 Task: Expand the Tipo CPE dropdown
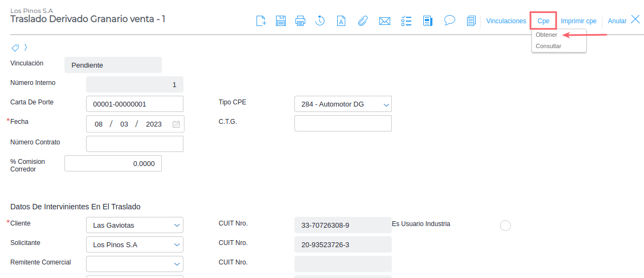coord(343,104)
